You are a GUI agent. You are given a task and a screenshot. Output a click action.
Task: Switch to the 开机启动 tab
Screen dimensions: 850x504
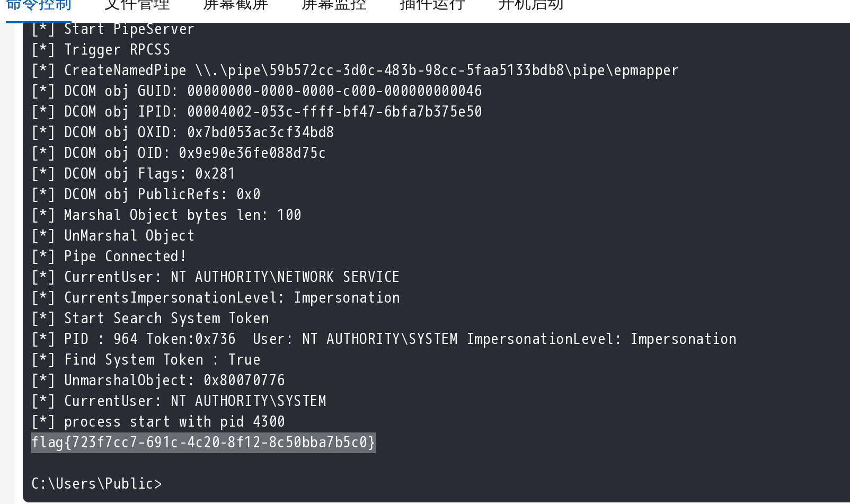531,5
